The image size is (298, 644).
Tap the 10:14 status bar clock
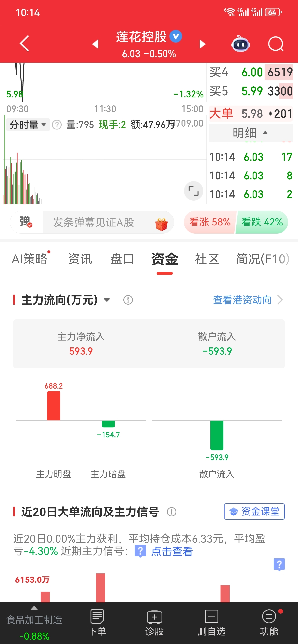point(28,13)
